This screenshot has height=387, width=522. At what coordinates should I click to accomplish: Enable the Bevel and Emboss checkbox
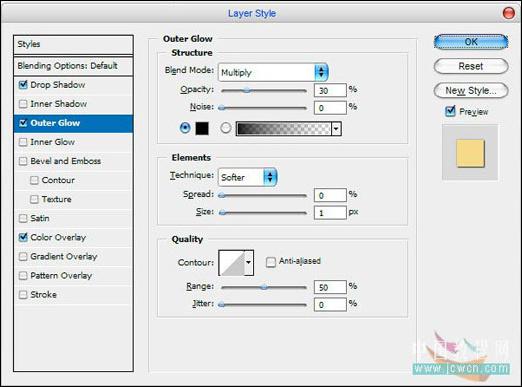tap(23, 161)
